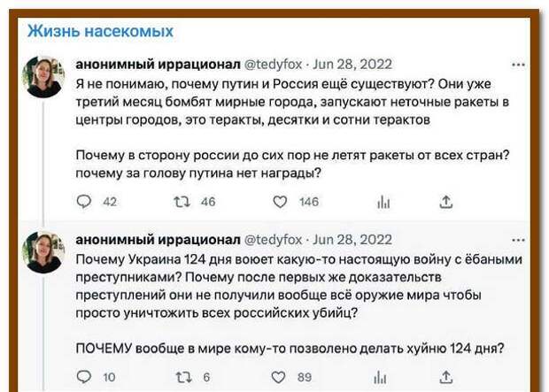
Task: Retweet the first tweet with 46 retweets
Action: tap(182, 202)
